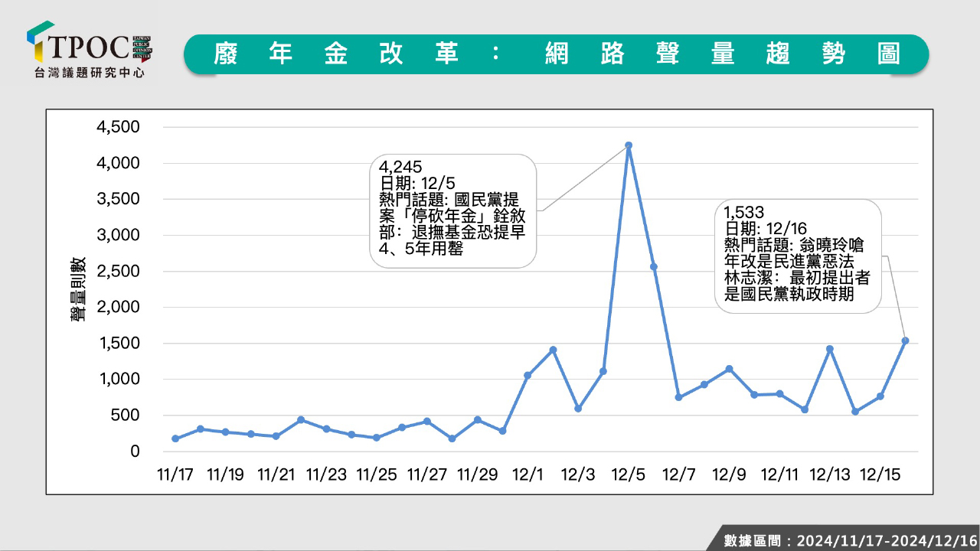Click the 數據區間 date range footer
This screenshot has width=980, height=551.
pos(850,540)
